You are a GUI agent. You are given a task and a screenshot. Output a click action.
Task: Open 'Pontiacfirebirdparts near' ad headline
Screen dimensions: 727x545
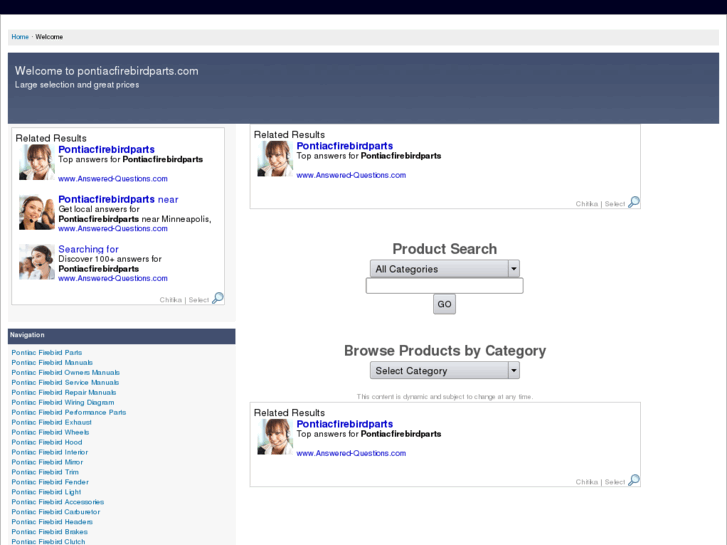coord(118,199)
